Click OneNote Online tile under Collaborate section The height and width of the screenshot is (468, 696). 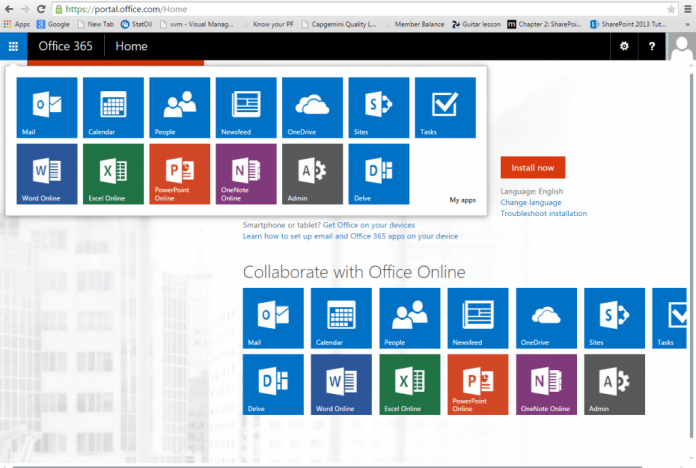(546, 385)
